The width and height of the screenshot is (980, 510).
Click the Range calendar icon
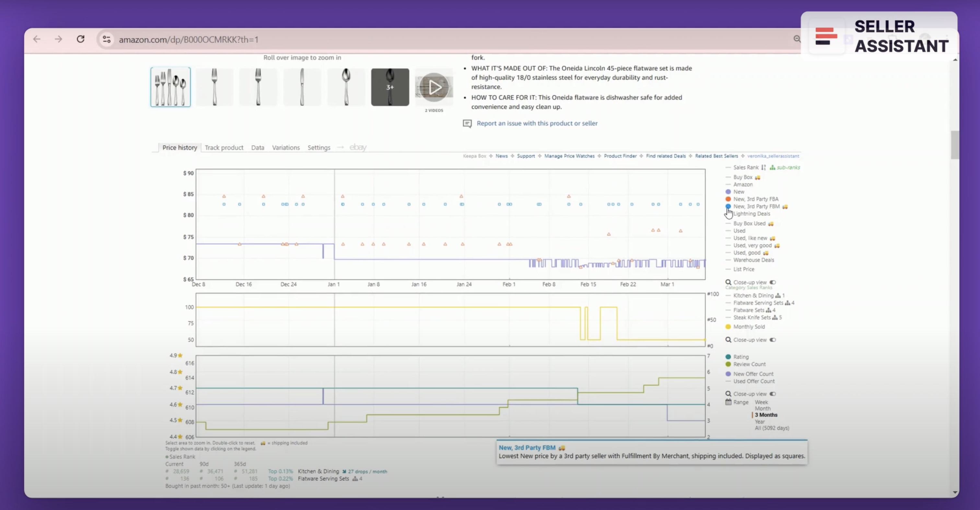[x=728, y=402]
